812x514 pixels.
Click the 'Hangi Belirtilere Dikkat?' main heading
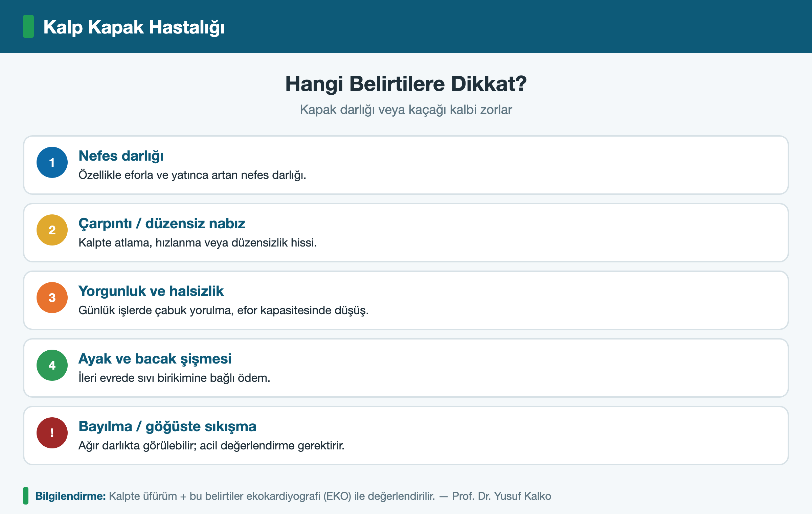tap(406, 84)
